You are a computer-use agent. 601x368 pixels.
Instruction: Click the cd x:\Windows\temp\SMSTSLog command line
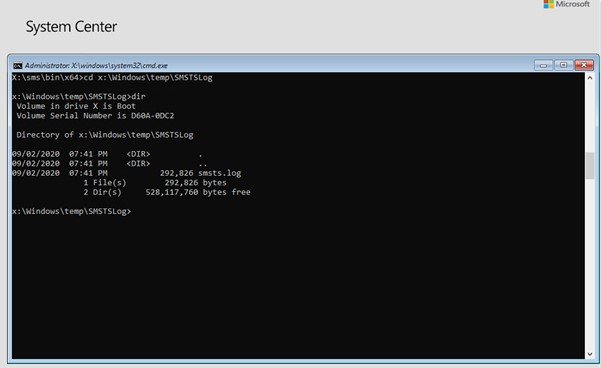tap(112, 77)
